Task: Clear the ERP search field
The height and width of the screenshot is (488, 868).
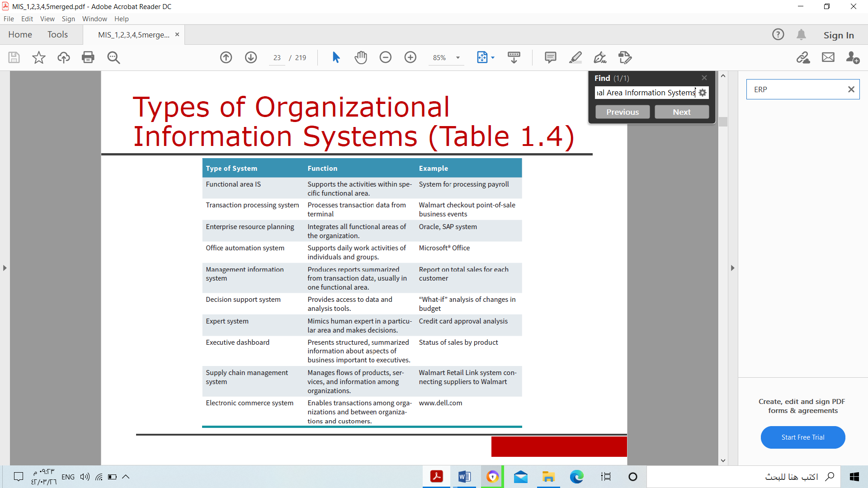Action: click(851, 89)
